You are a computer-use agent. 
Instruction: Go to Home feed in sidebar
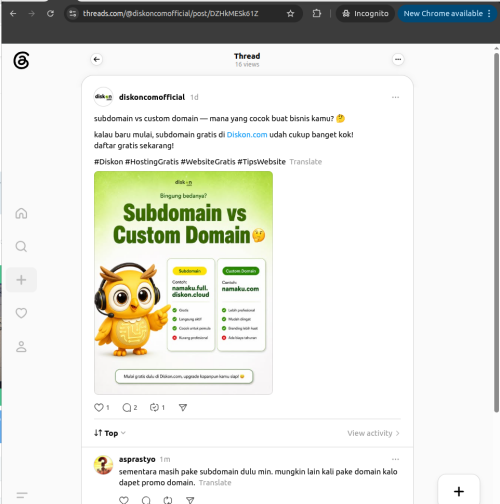21,213
